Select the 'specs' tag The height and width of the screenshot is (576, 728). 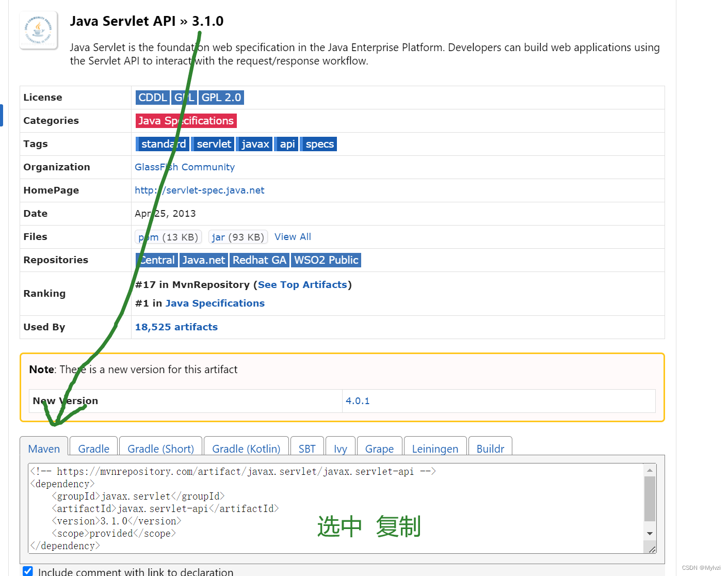pos(319,144)
